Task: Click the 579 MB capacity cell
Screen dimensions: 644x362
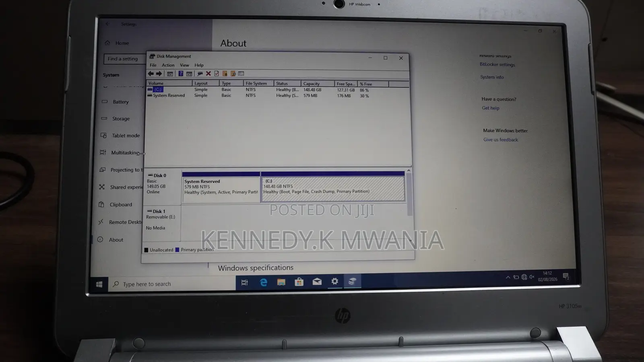Action: tap(310, 96)
